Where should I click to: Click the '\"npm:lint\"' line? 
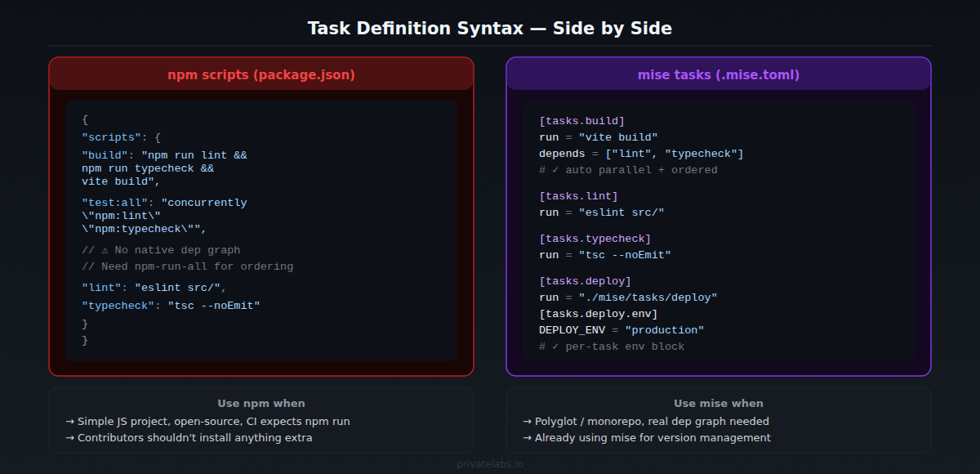121,216
